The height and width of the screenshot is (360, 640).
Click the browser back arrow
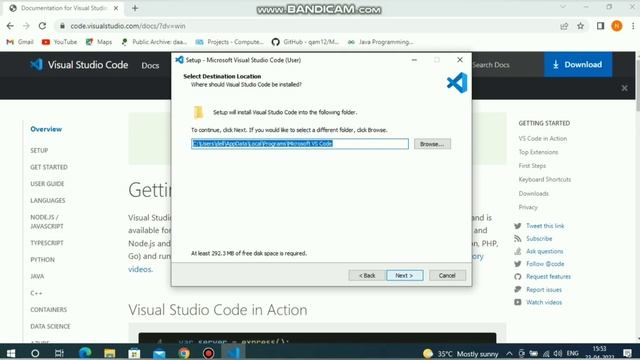(10, 26)
